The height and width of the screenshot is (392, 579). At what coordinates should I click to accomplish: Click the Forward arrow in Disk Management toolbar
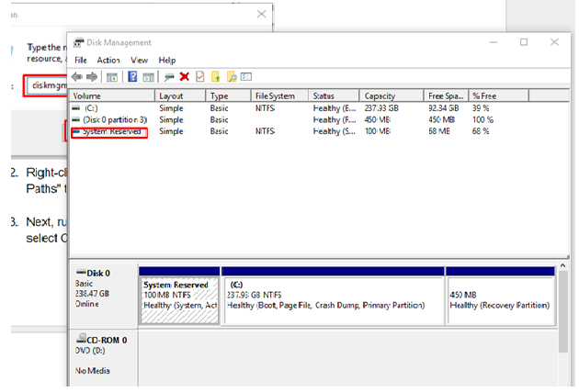point(92,77)
